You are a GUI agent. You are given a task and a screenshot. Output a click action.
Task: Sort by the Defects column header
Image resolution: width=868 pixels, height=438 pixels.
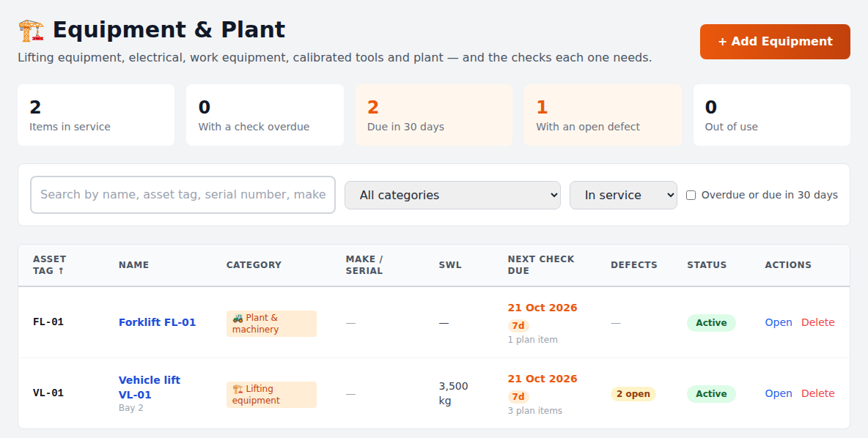click(634, 265)
